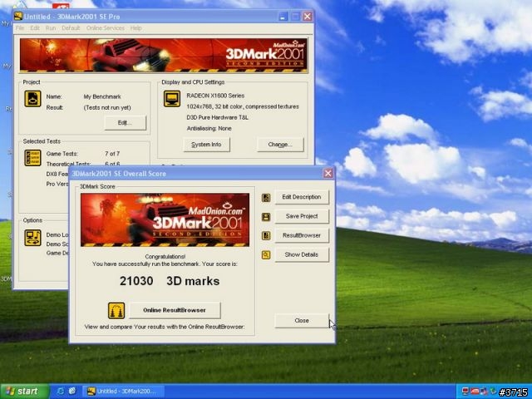This screenshot has width=532, height=399.
Task: Click Save Project button
Action: (x=302, y=216)
